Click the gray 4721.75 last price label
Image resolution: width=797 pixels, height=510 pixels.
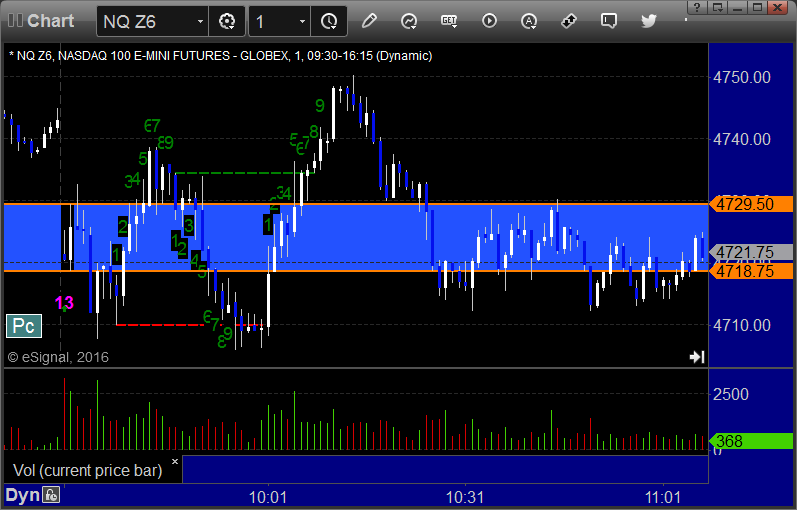pyautogui.click(x=751, y=252)
